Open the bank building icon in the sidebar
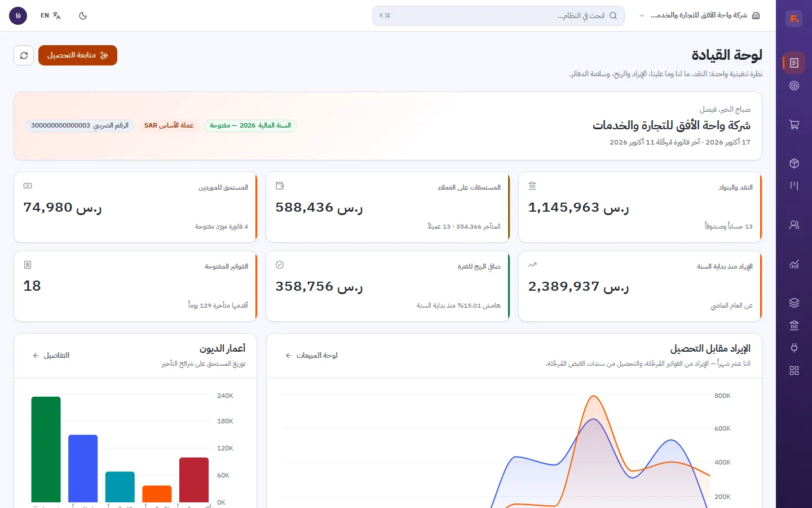This screenshot has width=812, height=508. tap(794, 325)
